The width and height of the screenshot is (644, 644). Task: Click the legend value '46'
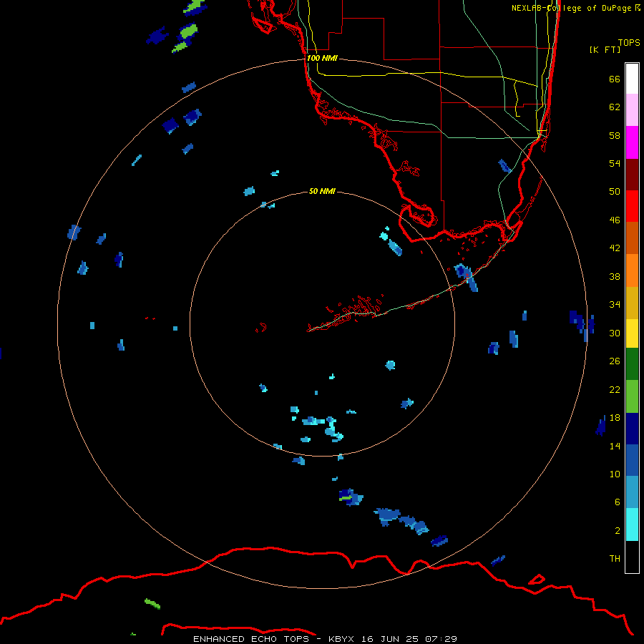coord(615,220)
